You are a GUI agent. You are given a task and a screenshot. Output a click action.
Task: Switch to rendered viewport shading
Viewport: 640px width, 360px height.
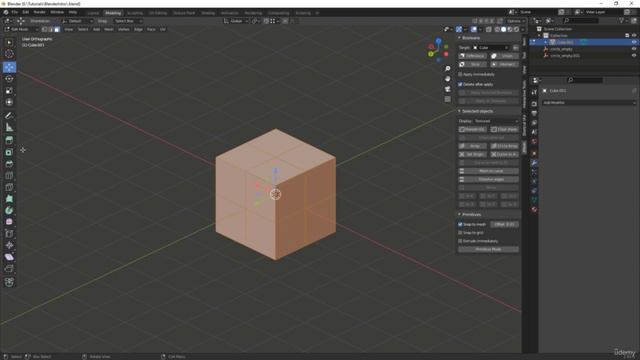(516, 29)
